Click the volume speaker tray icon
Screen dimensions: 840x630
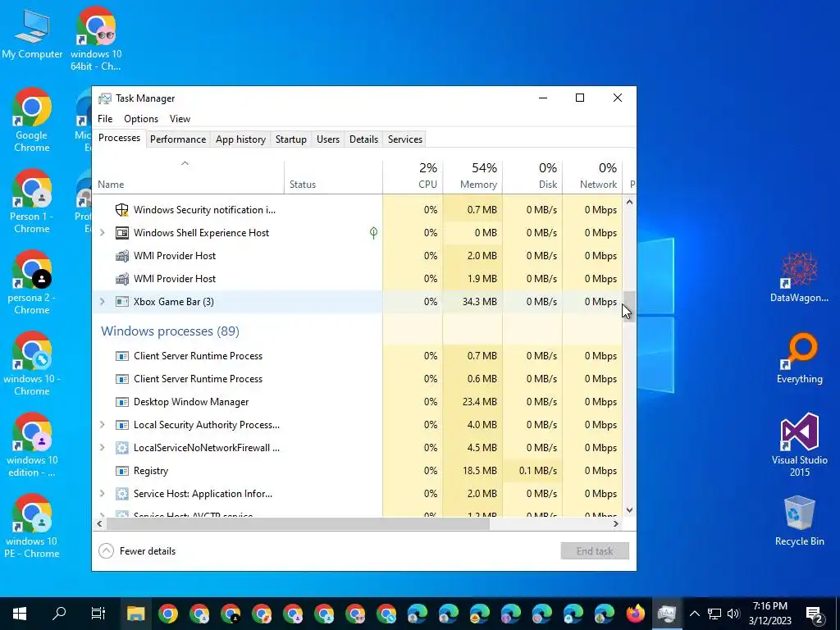click(733, 614)
